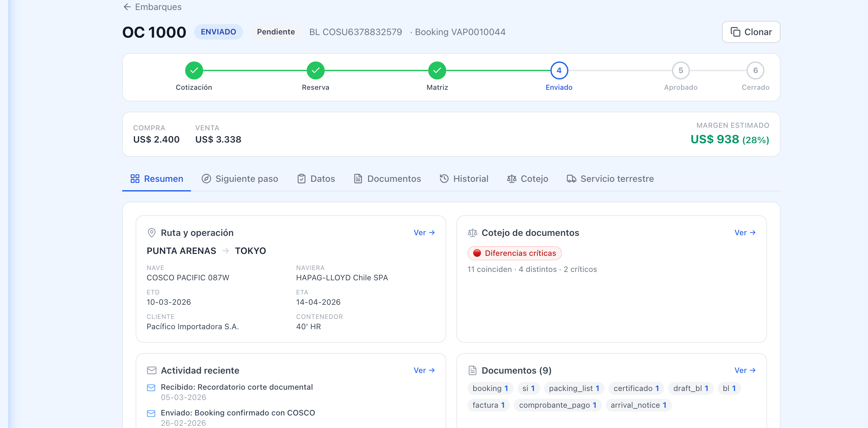The image size is (868, 428).
Task: Click the Cotejo tab scales icon
Action: 511,179
